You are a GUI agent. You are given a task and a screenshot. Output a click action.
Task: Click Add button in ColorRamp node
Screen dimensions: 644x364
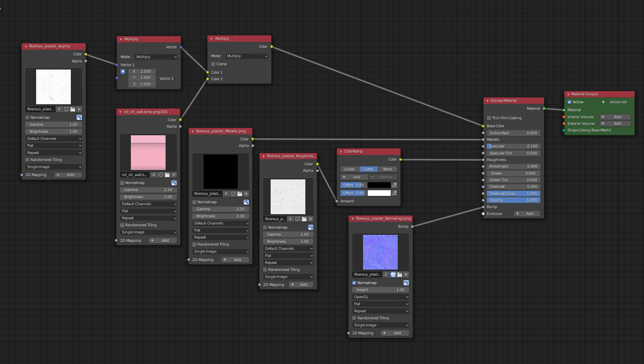pos(353,177)
